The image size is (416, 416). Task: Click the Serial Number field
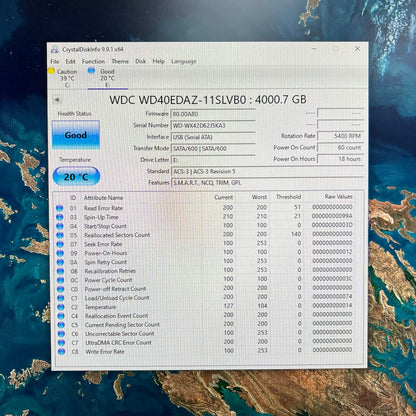213,126
